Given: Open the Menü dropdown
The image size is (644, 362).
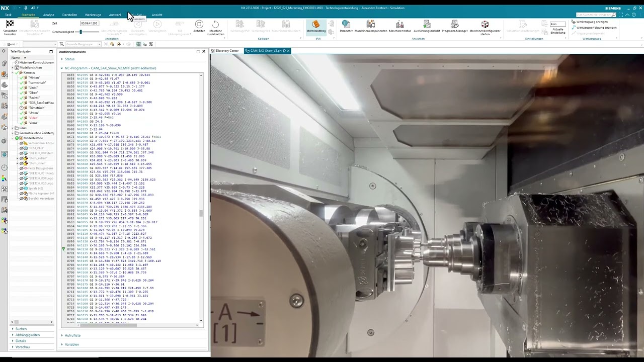Looking at the screenshot, I should (x=10, y=44).
